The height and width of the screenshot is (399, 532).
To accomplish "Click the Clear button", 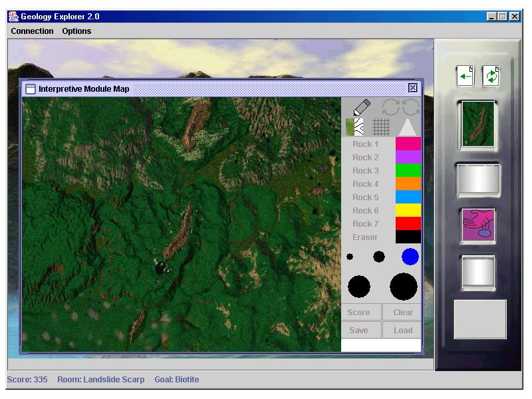I will click(402, 312).
